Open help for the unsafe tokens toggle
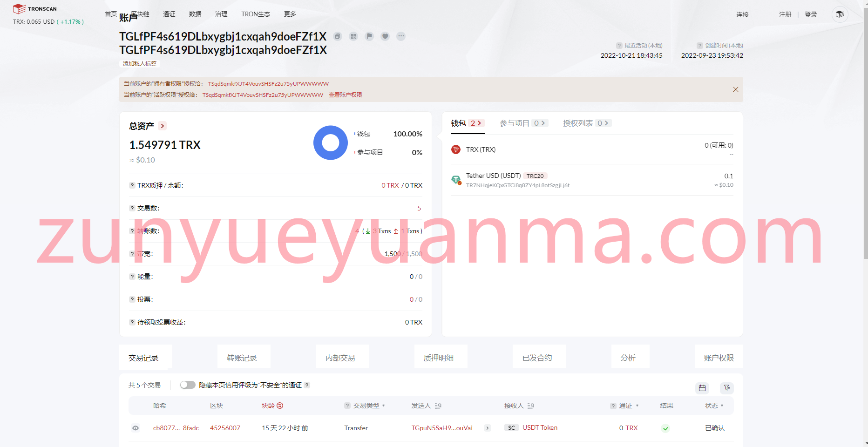Image resolution: width=868 pixels, height=447 pixels. pos(307,385)
